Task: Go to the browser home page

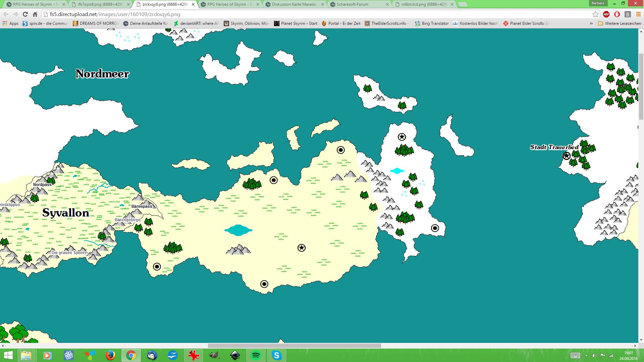Action: [x=35, y=14]
